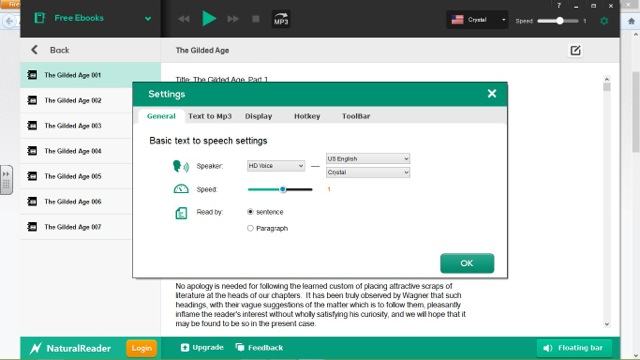Open the edit document icon beside title

[575, 50]
